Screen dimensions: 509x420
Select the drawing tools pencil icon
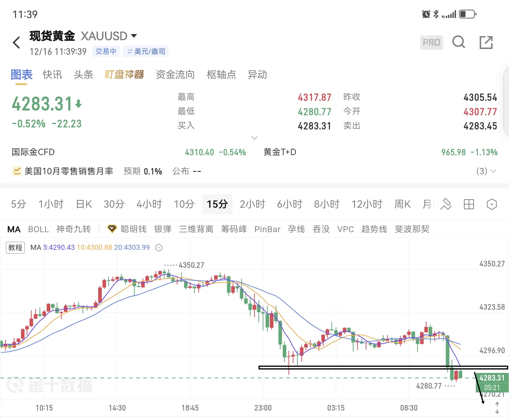click(446, 204)
